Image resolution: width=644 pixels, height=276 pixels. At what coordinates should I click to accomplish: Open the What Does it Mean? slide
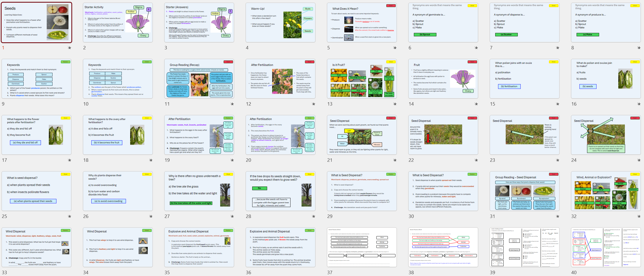[362, 23]
